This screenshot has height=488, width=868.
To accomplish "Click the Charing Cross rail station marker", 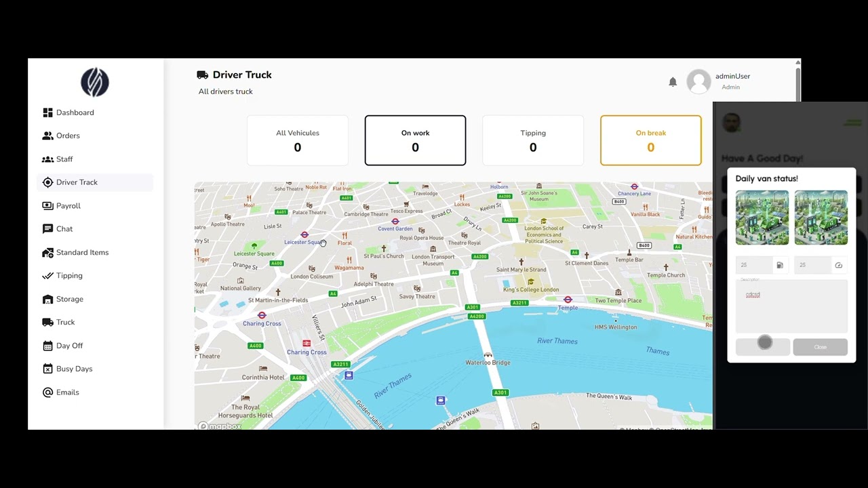I will [307, 344].
